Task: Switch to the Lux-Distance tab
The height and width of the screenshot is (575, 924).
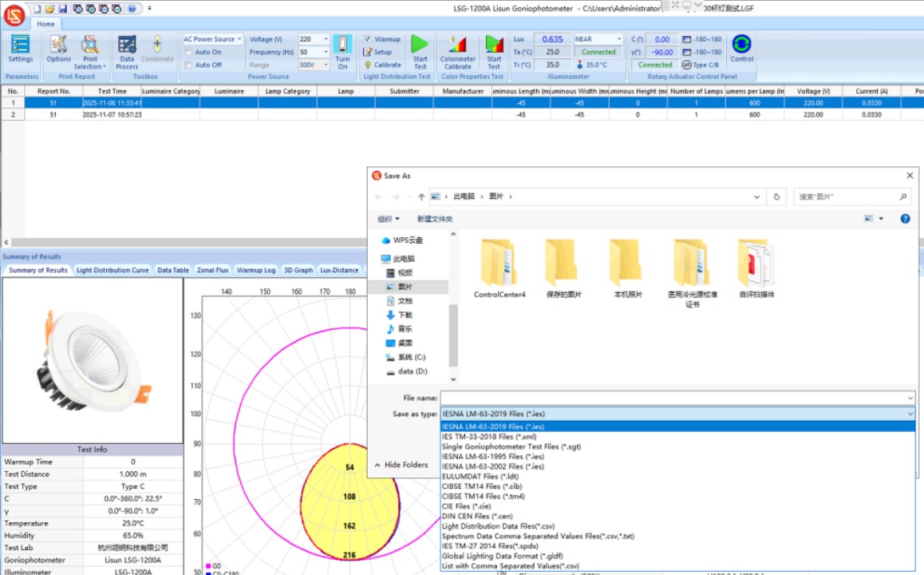Action: coord(339,270)
